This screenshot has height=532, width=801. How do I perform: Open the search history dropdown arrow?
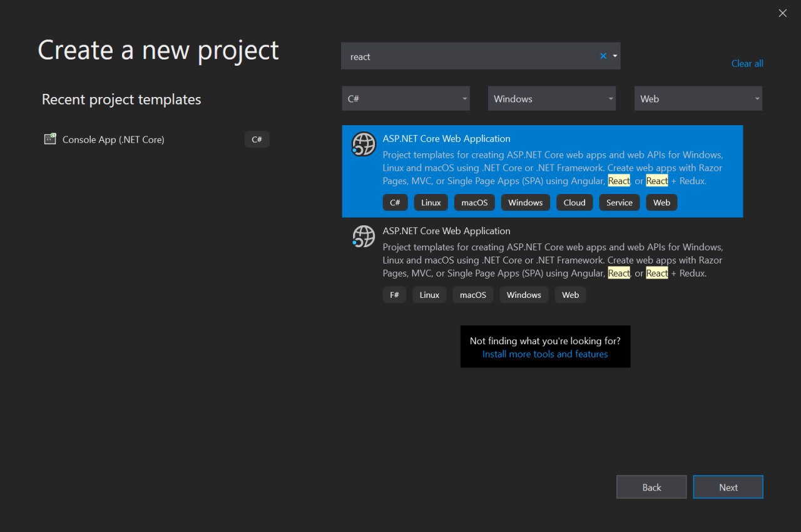click(x=615, y=56)
